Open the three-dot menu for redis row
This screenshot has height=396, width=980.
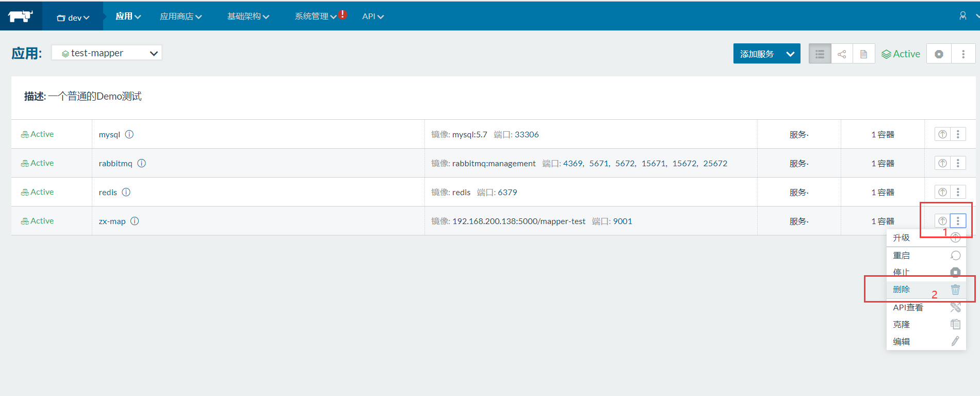coord(958,192)
